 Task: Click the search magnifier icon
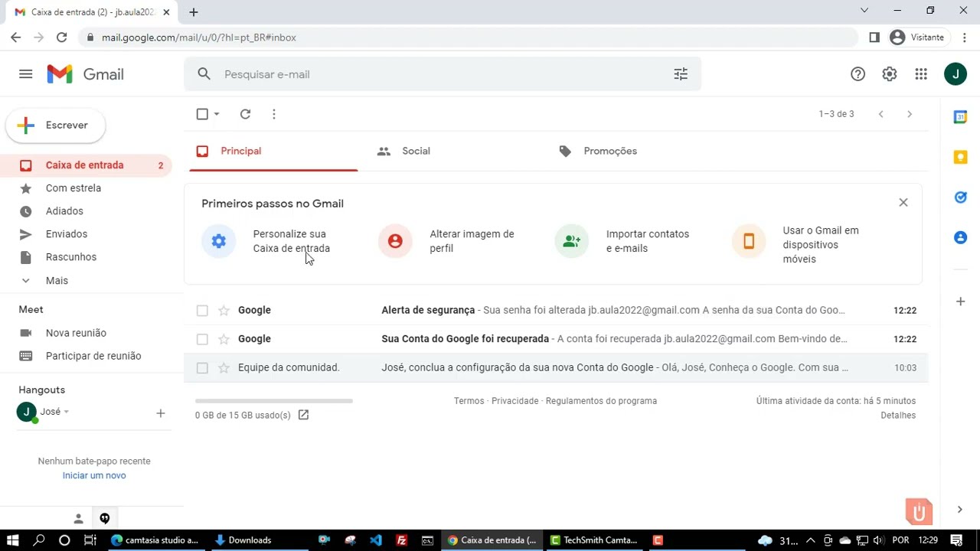(x=204, y=74)
